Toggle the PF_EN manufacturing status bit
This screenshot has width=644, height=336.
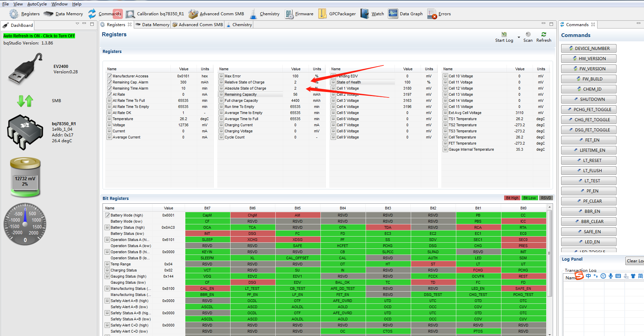pos(253,295)
